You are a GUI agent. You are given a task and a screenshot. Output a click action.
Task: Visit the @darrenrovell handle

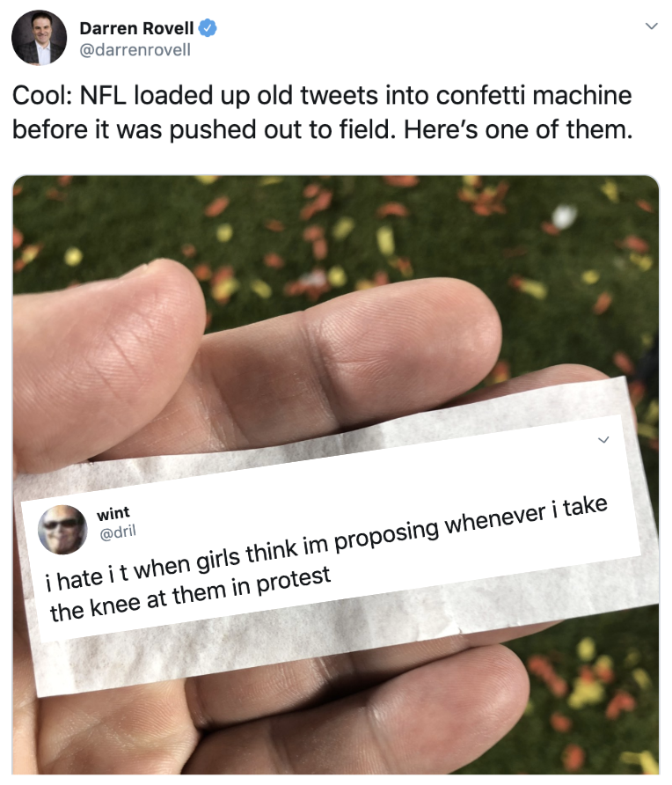coord(135,49)
